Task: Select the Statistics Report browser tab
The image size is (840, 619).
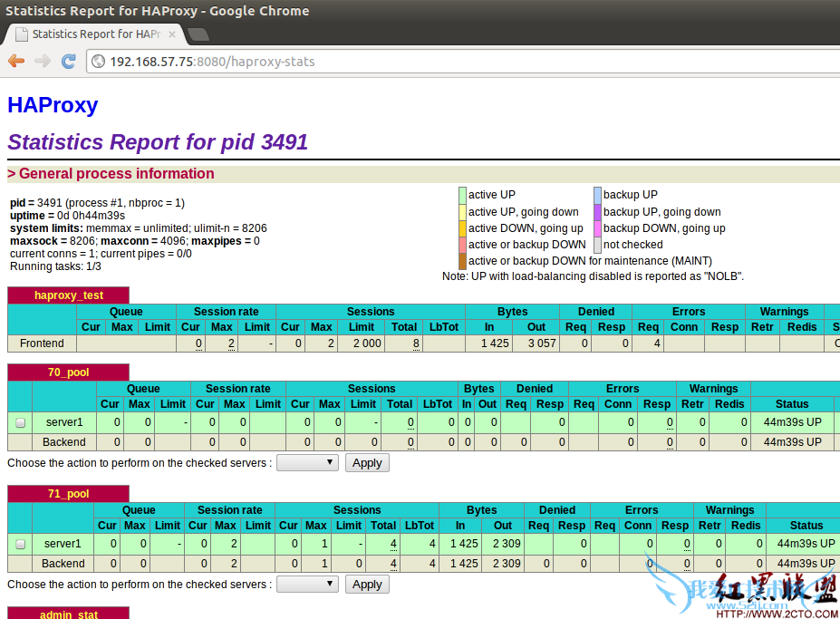Action: [x=95, y=34]
